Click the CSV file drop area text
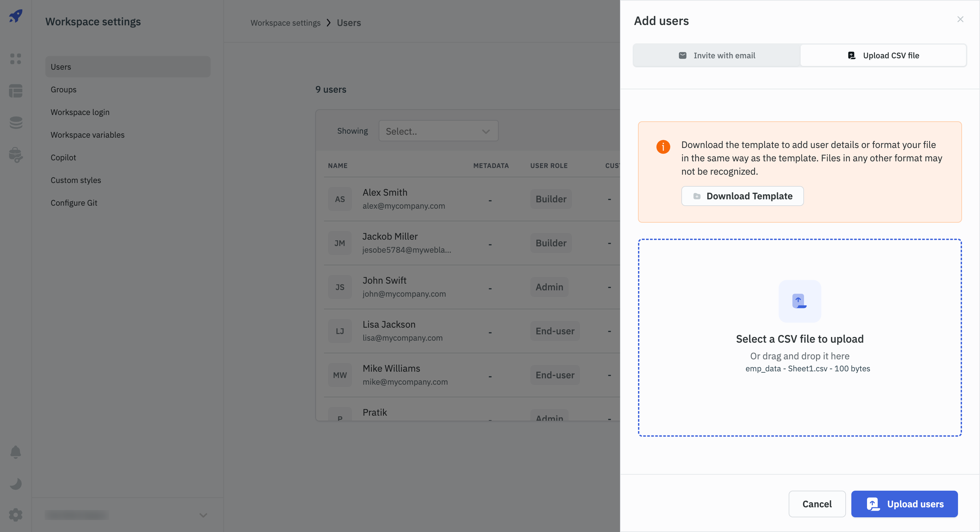The width and height of the screenshot is (980, 532). click(799, 339)
